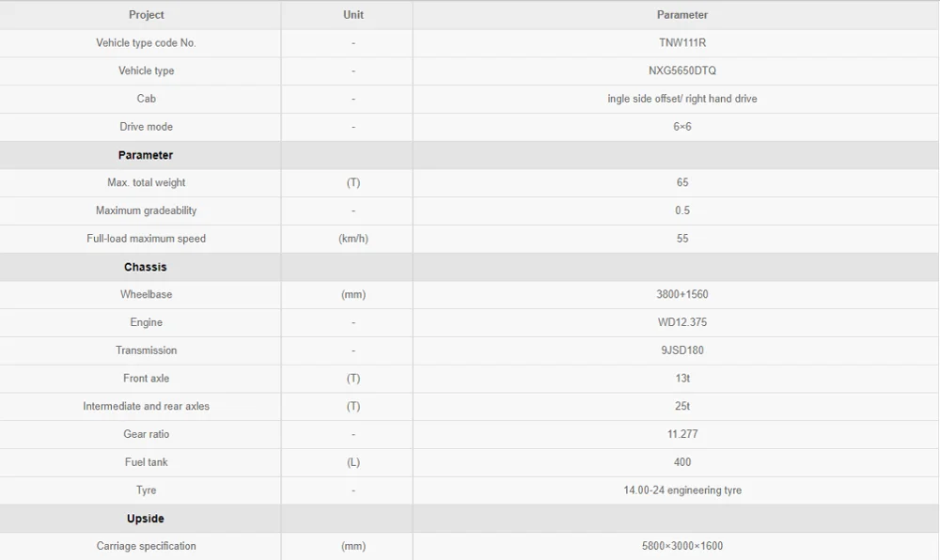The height and width of the screenshot is (560, 940).
Task: Click the Upside section heading
Action: click(146, 519)
